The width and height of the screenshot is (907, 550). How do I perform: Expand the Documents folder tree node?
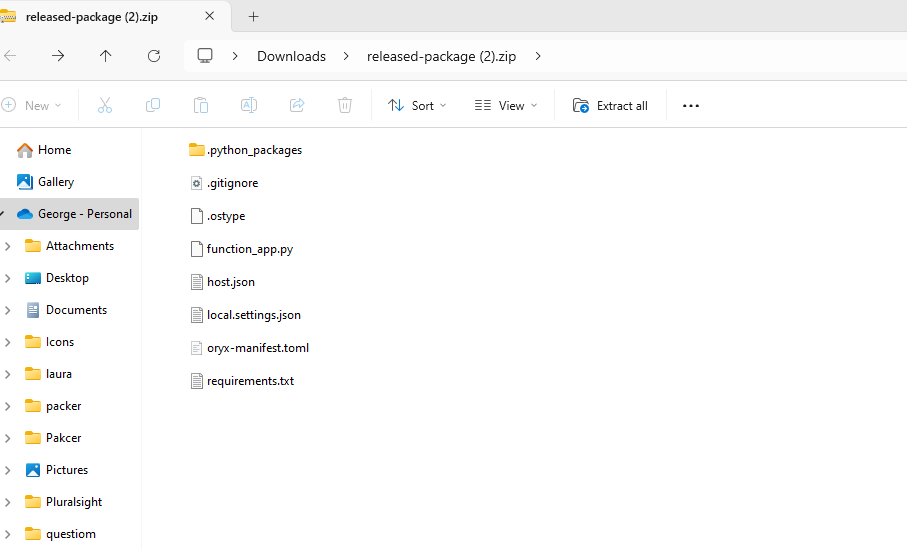(8, 310)
